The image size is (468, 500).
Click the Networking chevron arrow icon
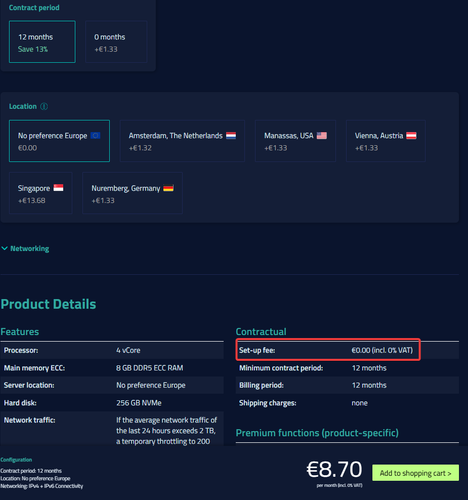coord(5,248)
